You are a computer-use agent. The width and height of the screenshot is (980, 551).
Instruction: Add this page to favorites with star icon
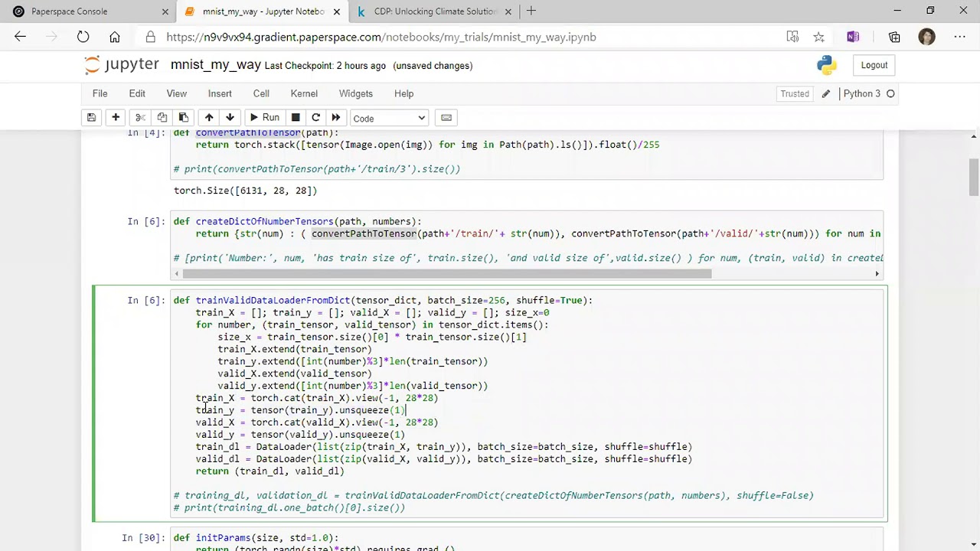(x=818, y=37)
